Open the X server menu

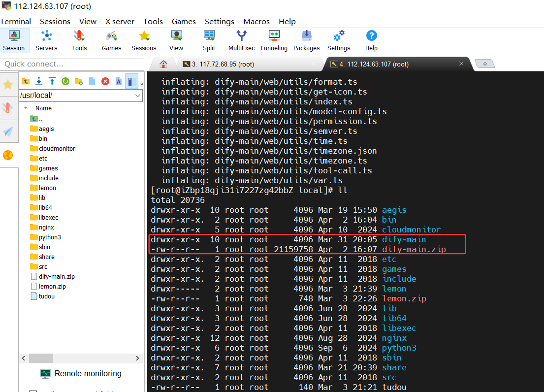coord(120,22)
